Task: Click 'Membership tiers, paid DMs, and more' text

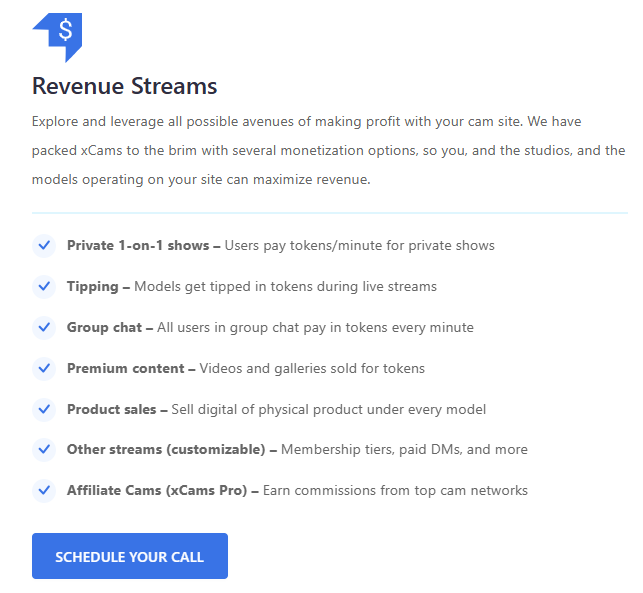Action: (x=404, y=449)
